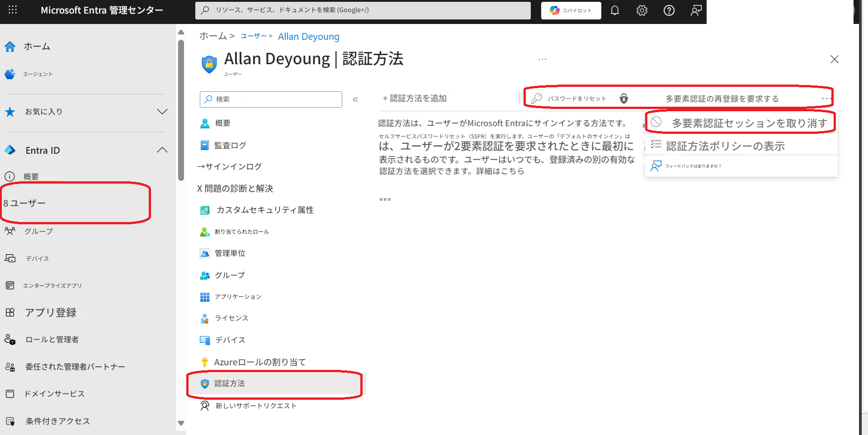Screen dimensions: 868x435
Task: Click 認証方法を追加 in the toolbar
Action: pyautogui.click(x=415, y=99)
